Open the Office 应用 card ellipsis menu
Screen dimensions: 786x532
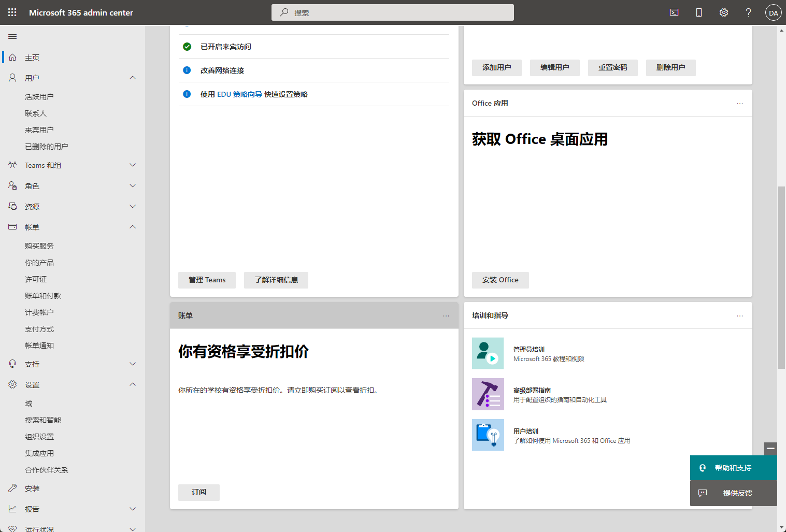(739, 104)
